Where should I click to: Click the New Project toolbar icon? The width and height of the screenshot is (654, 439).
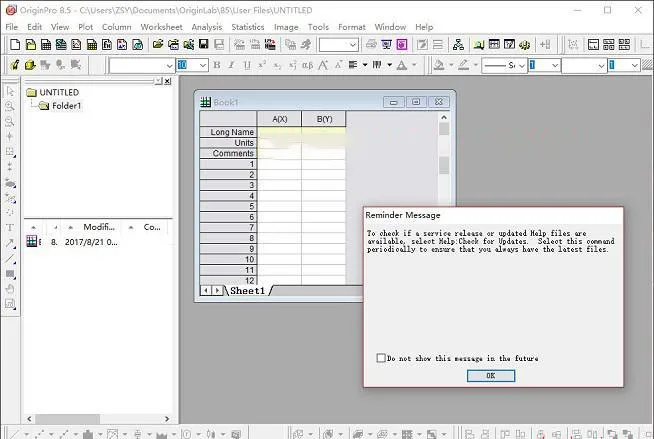click(x=15, y=44)
